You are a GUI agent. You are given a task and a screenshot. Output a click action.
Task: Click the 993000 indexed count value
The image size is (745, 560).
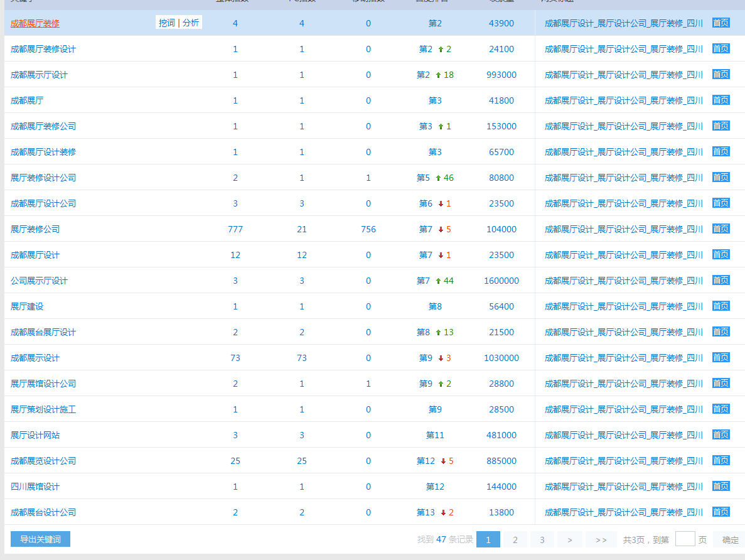click(x=501, y=75)
